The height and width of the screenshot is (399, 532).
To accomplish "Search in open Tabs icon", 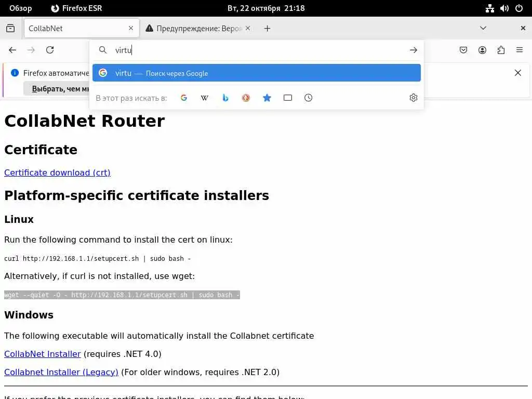I will click(x=288, y=98).
